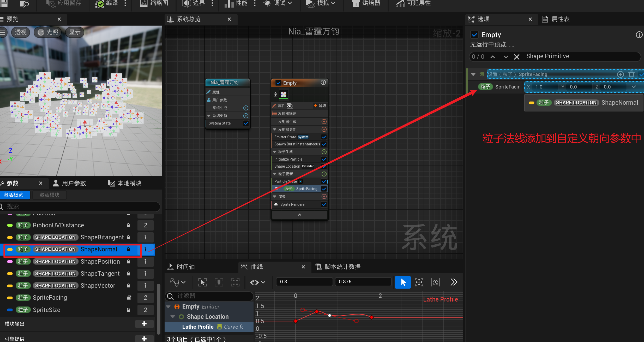
Task: Select the curve editor pointer tool
Action: tap(403, 282)
